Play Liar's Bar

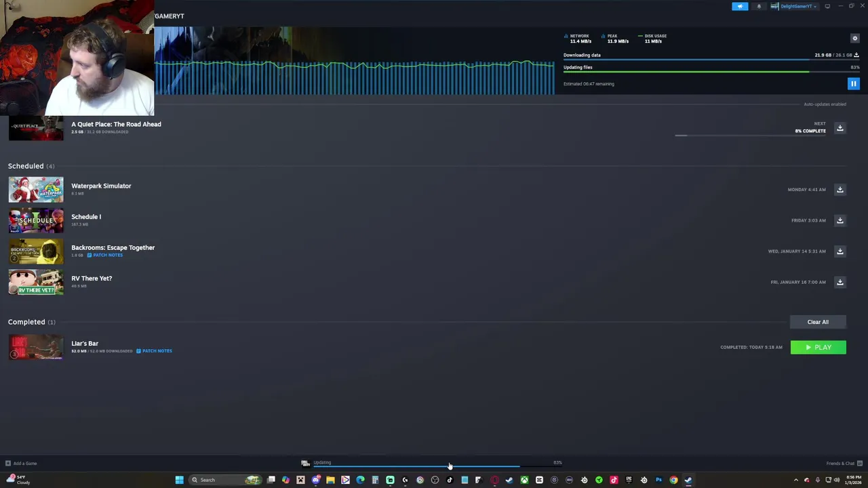click(818, 348)
